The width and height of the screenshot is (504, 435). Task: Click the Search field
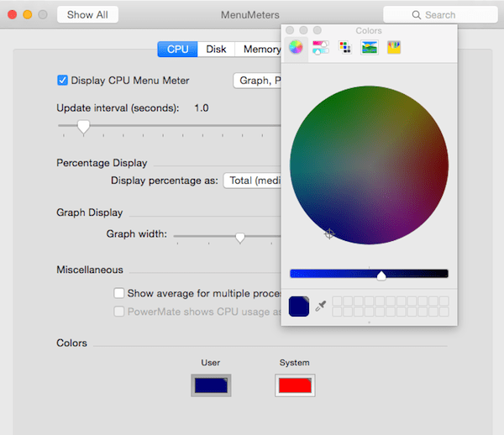click(440, 15)
